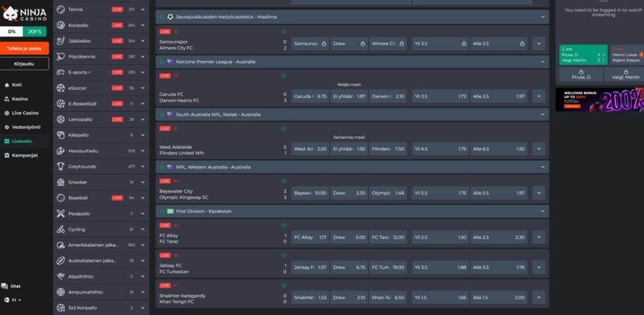Screen dimensions: 644x315
Task: Select the Koripallo basketball icon
Action: click(x=61, y=25)
